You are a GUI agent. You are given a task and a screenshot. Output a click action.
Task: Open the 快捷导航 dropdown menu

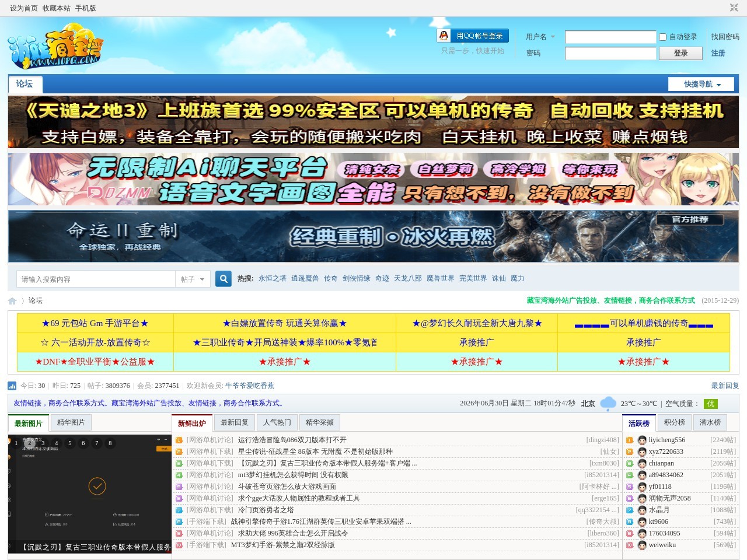[701, 84]
